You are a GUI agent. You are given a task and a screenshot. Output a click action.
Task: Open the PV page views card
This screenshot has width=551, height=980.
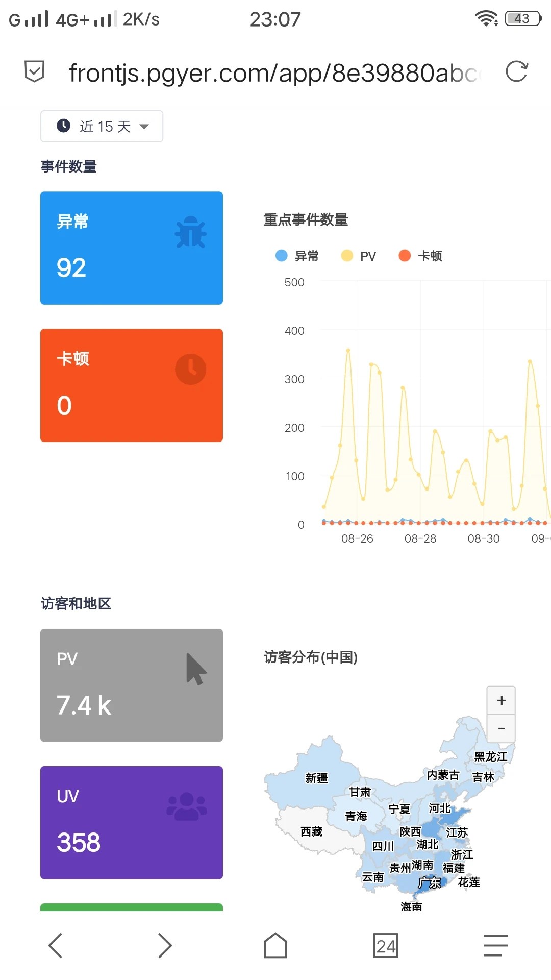pos(132,685)
